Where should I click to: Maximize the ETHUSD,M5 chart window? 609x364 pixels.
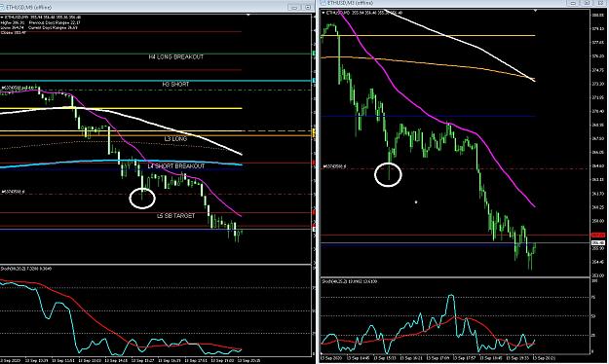coord(307,8)
